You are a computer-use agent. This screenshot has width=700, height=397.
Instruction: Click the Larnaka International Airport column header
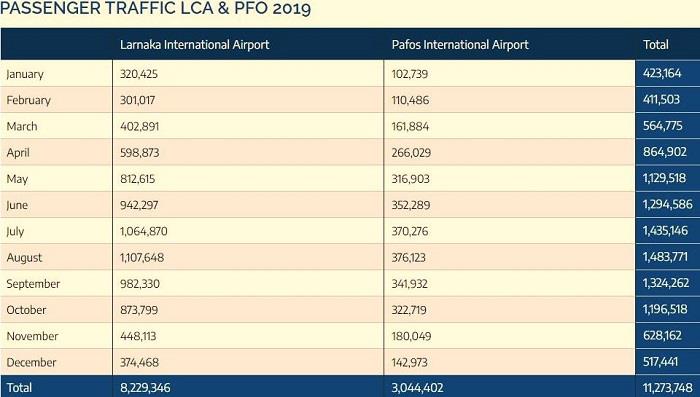[x=195, y=45]
